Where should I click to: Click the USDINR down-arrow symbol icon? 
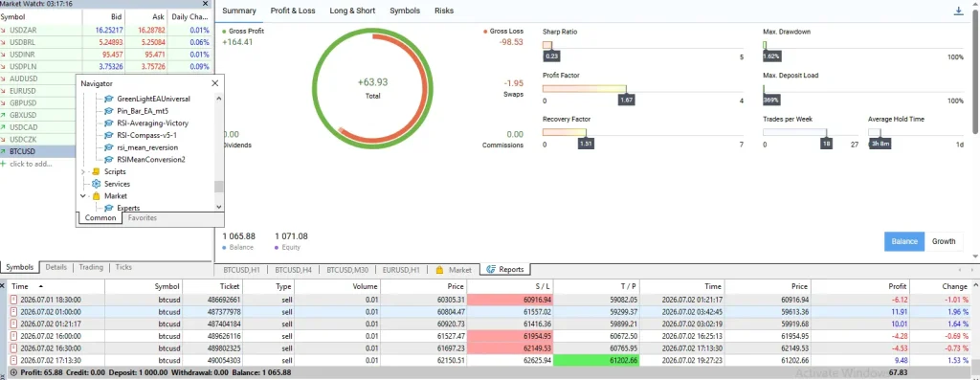coord(4,55)
